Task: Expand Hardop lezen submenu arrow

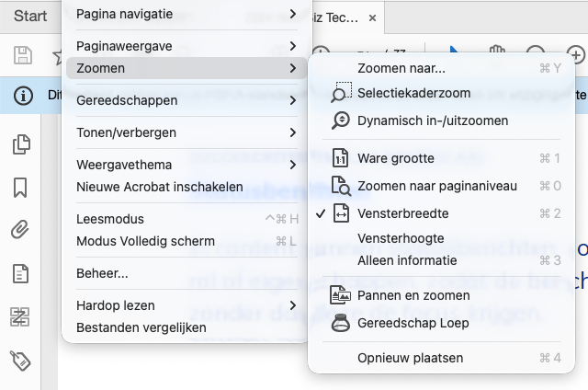Action: [x=293, y=305]
